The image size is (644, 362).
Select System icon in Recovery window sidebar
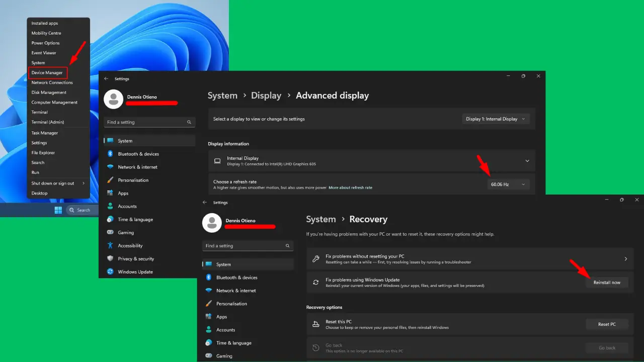point(209,264)
